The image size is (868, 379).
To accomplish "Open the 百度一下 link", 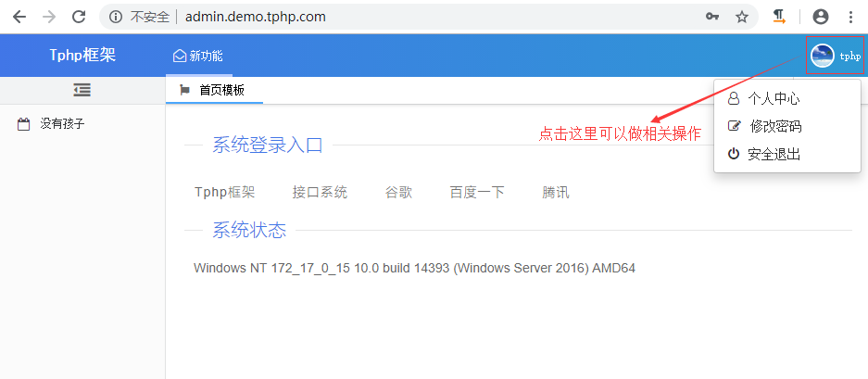I will point(477,192).
